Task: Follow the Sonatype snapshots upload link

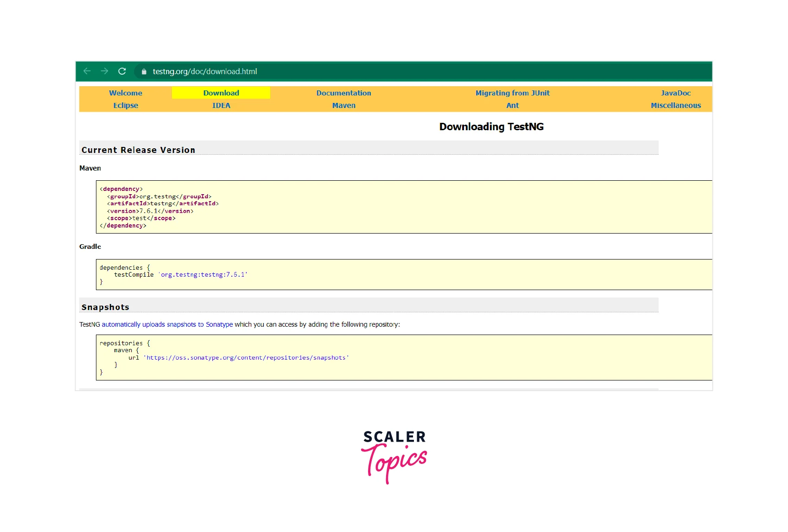Action: click(167, 325)
